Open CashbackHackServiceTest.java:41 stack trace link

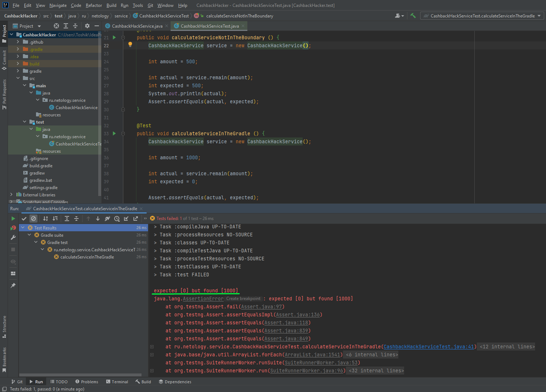pyautogui.click(x=429, y=347)
